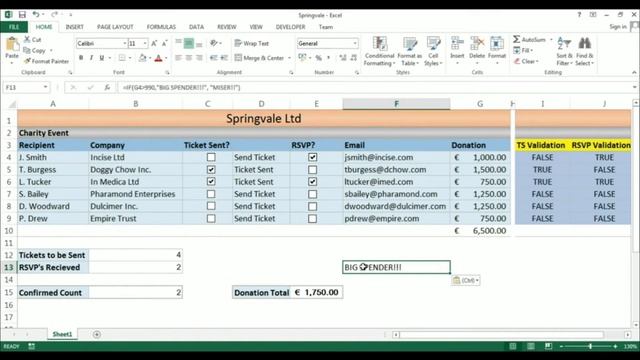640x360 pixels.
Task: Toggle Bold formatting
Action: click(x=81, y=58)
